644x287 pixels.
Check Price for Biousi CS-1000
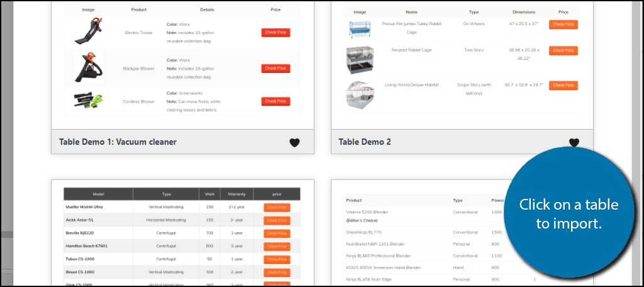tap(277, 272)
